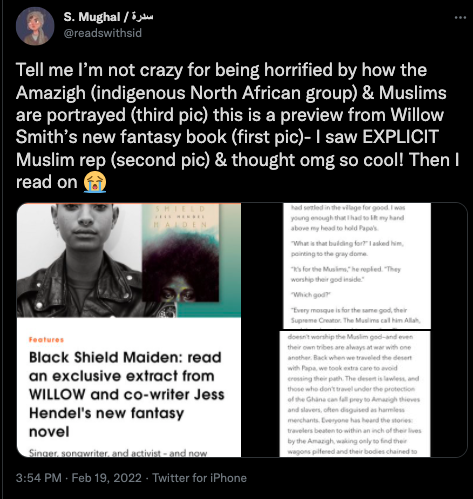The height and width of the screenshot is (499, 473).
Task: Open the Black Shield Maiden article headline
Action: coord(126,394)
